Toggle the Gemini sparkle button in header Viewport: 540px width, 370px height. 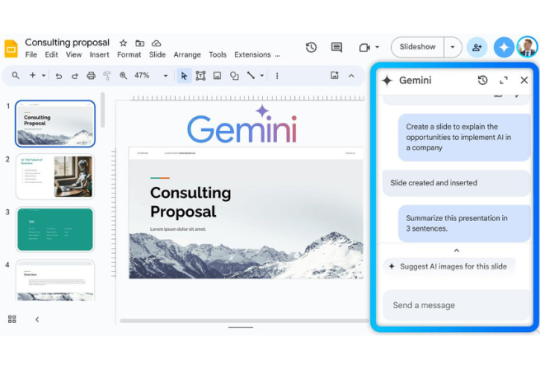pyautogui.click(x=503, y=47)
